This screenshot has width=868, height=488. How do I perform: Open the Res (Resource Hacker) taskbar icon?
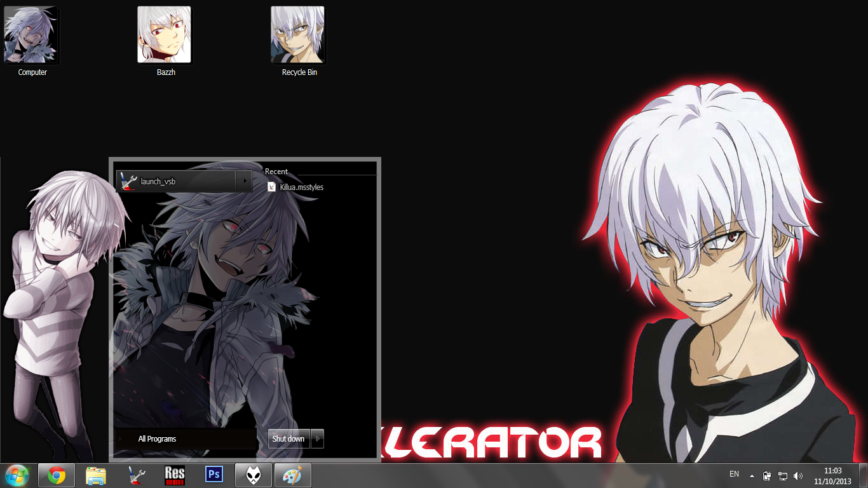(175, 475)
